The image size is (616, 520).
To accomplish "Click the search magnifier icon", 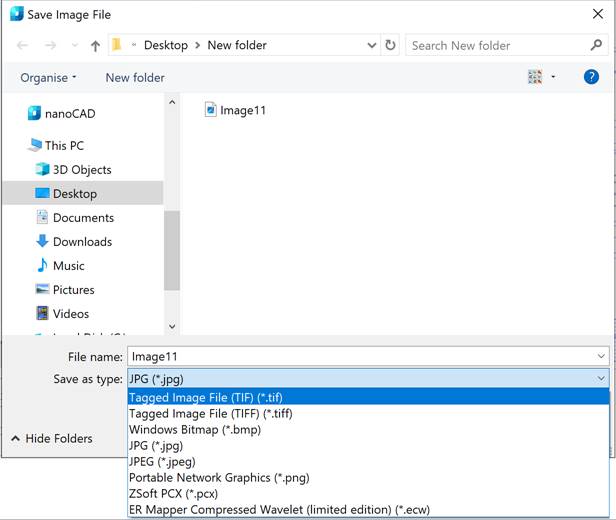I will (596, 45).
